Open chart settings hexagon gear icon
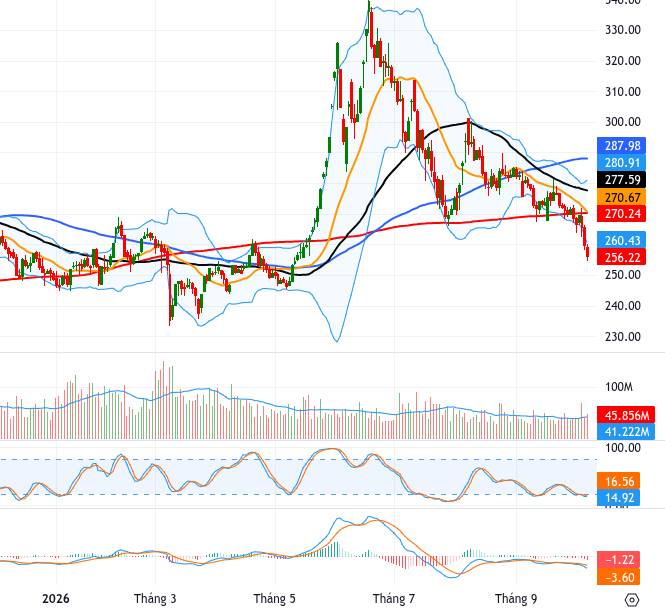 631,600
